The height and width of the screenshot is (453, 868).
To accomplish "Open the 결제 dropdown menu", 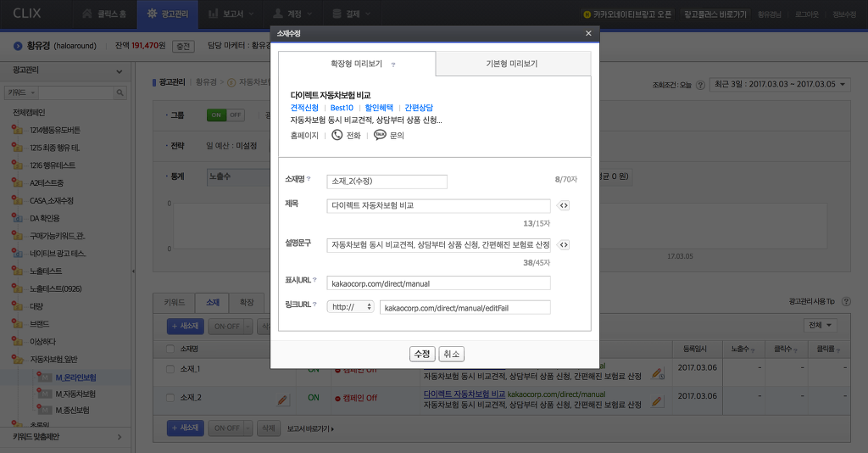I will [x=352, y=14].
